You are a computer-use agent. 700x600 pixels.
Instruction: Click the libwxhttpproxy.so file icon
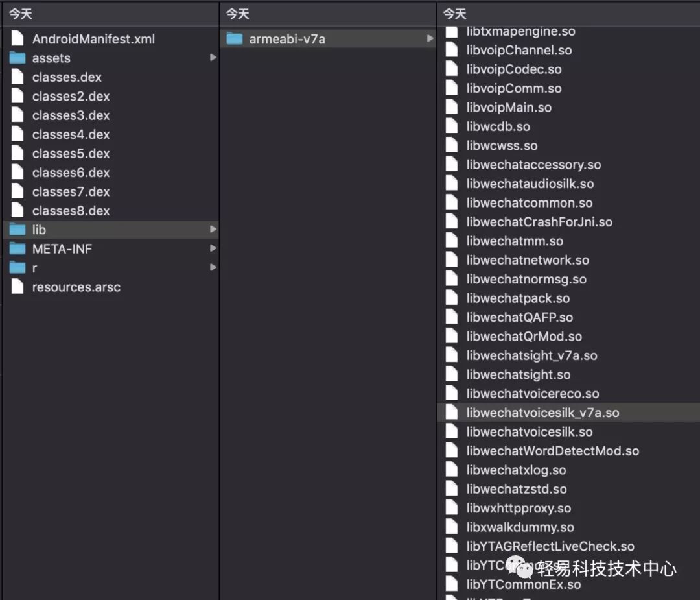click(452, 507)
